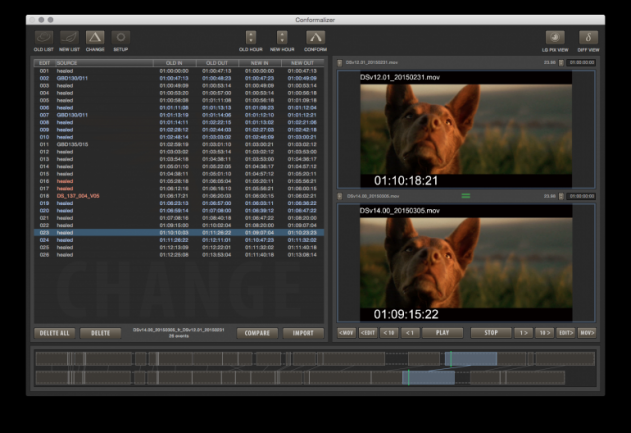Click the New Hour stepper
631x433 pixels.
[x=282, y=38]
